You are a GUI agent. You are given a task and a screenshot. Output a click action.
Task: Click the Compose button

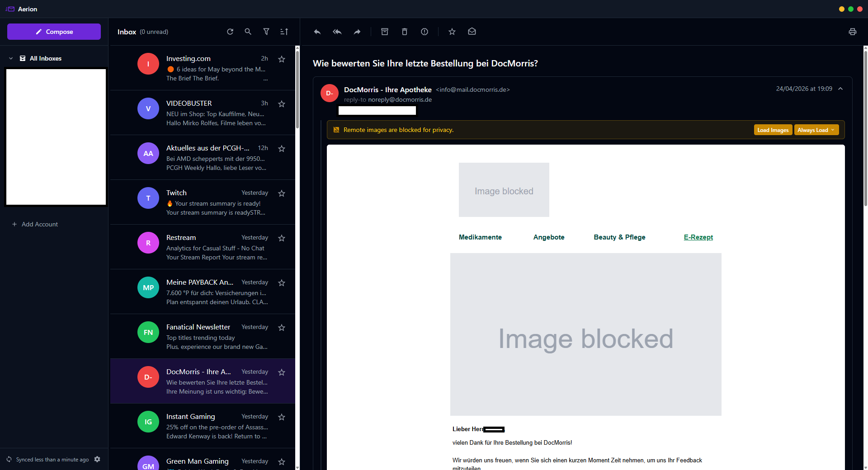tap(54, 32)
